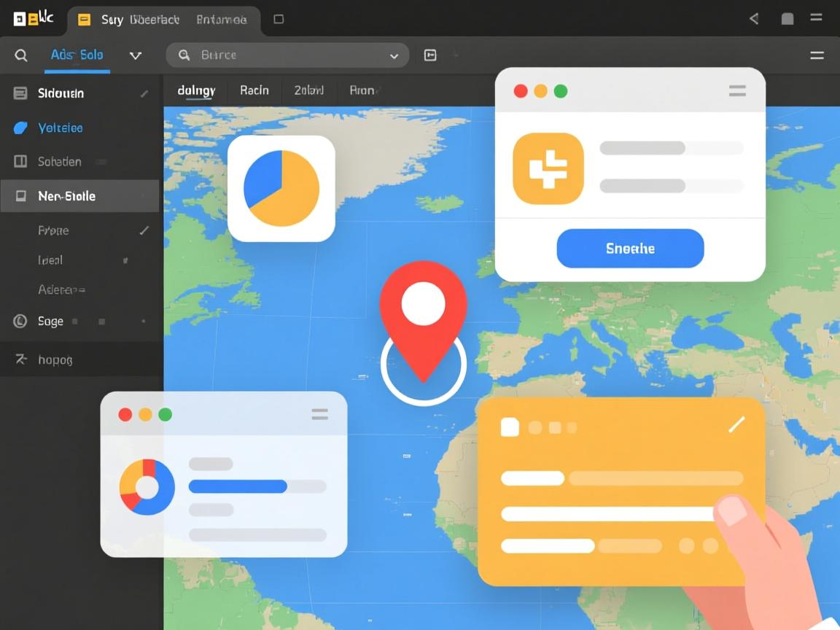
Task: Toggle the white square on orange card
Action: click(510, 427)
